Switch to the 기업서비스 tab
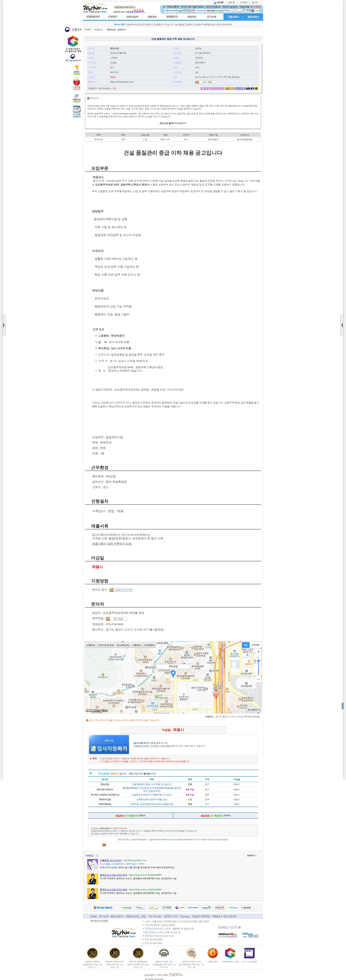This screenshot has width=346, height=980. (233, 17)
